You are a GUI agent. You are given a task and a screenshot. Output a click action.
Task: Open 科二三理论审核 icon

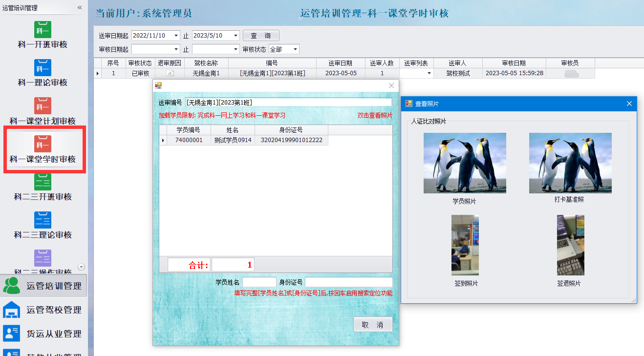(x=43, y=220)
